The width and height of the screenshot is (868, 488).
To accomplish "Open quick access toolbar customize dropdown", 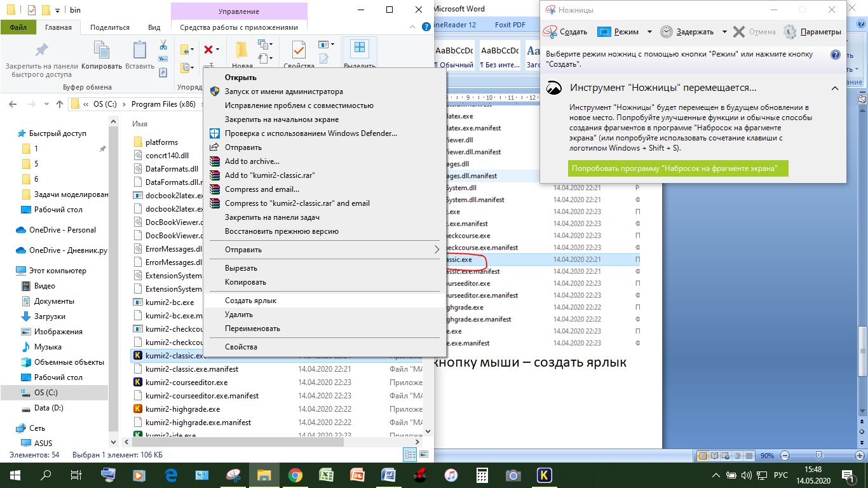I will (x=57, y=10).
